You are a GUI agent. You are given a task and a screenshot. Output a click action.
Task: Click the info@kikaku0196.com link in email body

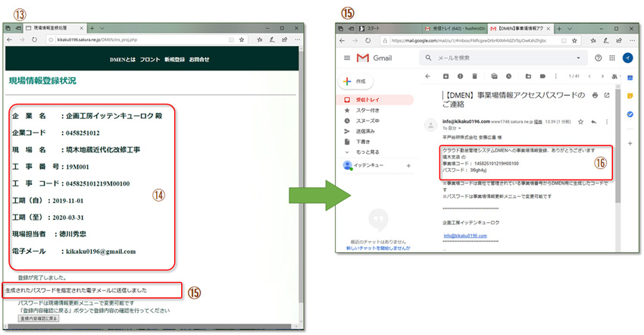pos(465,236)
